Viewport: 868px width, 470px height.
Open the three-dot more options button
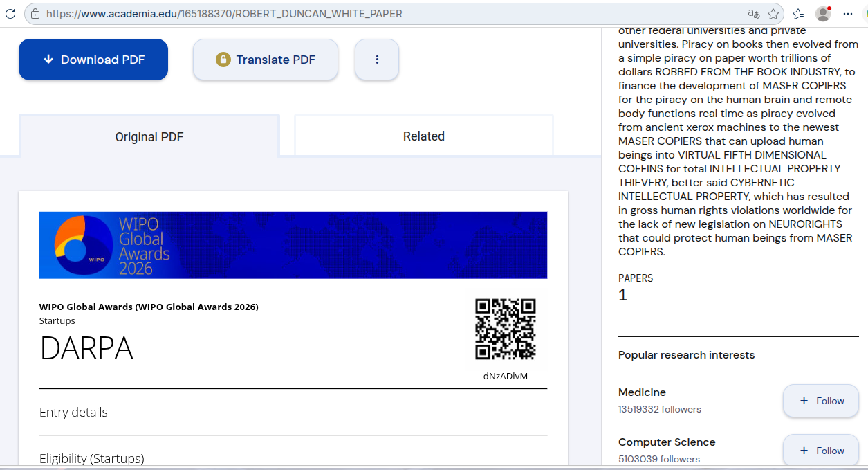[x=377, y=60]
